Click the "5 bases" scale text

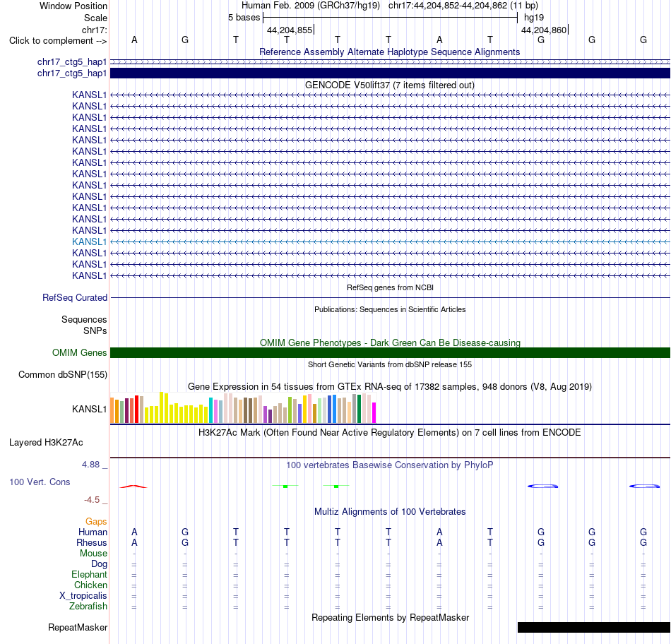[x=244, y=18]
